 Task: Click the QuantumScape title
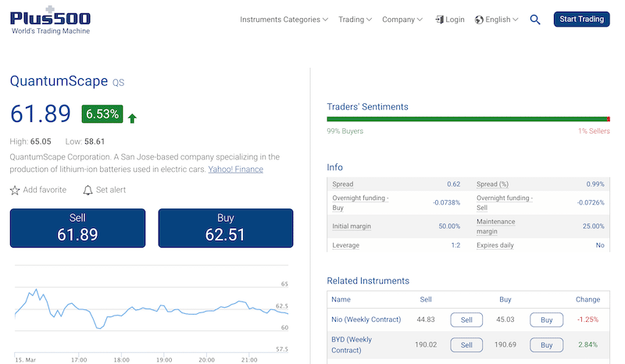tap(59, 81)
